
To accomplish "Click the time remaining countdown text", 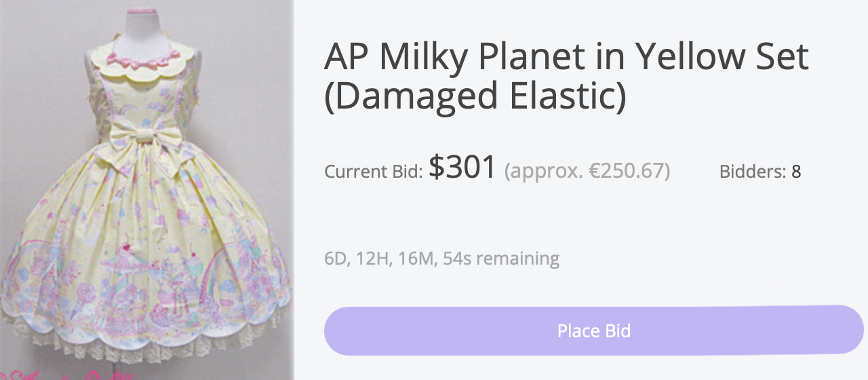I will tap(441, 259).
